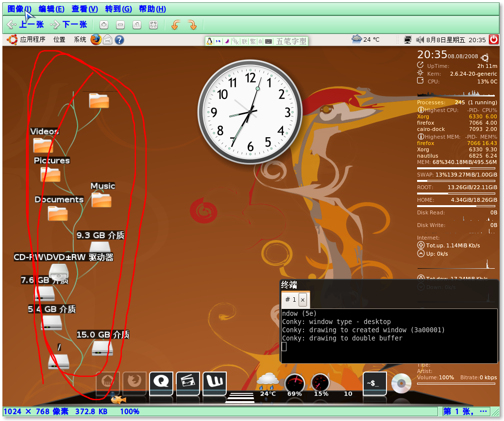Image resolution: width=504 pixels, height=421 pixels.
Task: Click "372.8 KB" in status bar
Action: pos(91,412)
